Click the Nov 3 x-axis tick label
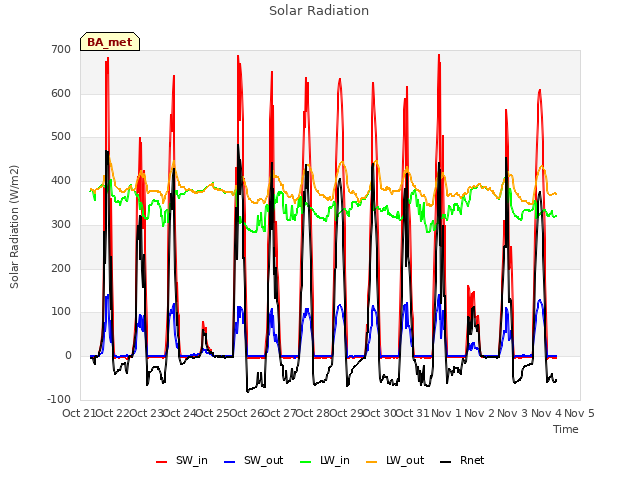640x480 pixels. point(513,413)
